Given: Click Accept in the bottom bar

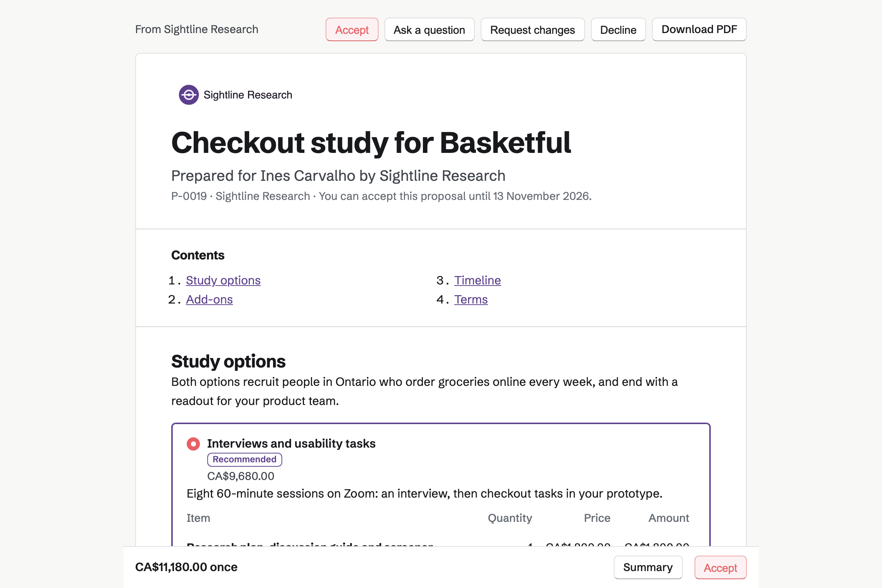Looking at the screenshot, I should [x=720, y=567].
